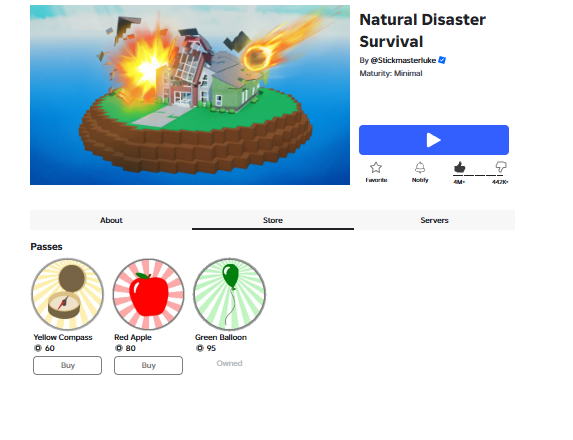The height and width of the screenshot is (440, 573).
Task: Open the Servers tab
Action: pyautogui.click(x=434, y=220)
